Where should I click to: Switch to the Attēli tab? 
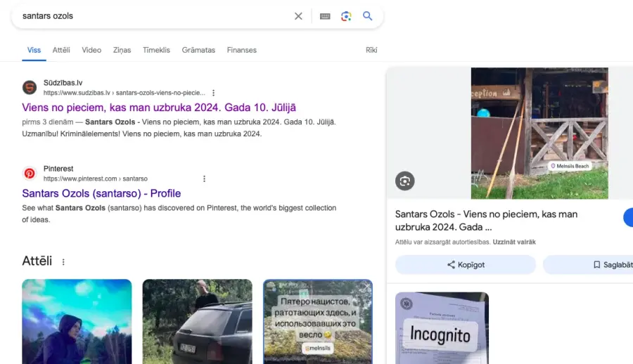[x=61, y=50]
